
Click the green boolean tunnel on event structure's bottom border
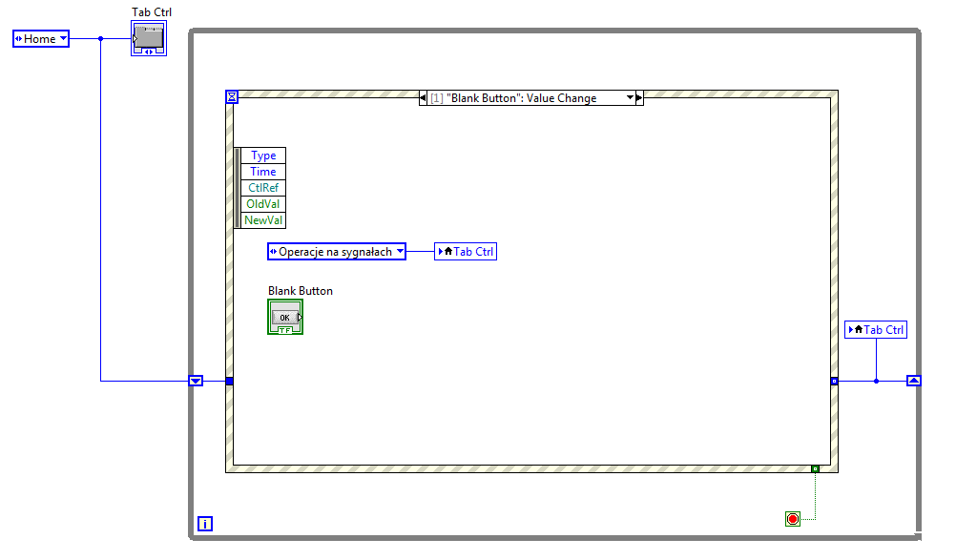click(x=815, y=468)
